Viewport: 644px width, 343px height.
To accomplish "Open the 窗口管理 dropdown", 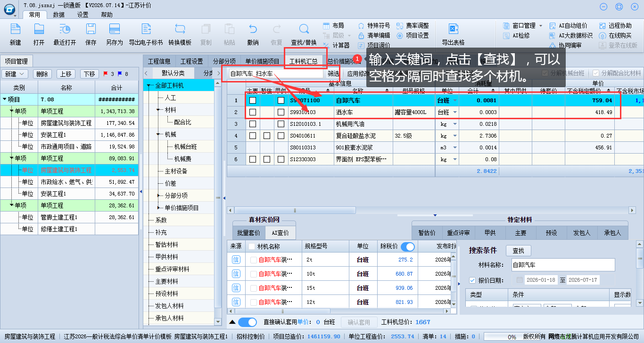I will 541,25.
